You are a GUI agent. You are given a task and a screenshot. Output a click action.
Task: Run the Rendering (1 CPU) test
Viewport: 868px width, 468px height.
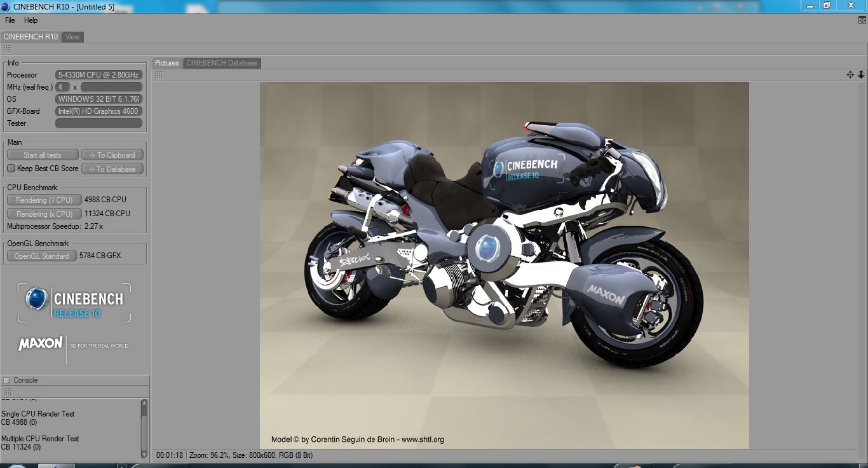[44, 200]
